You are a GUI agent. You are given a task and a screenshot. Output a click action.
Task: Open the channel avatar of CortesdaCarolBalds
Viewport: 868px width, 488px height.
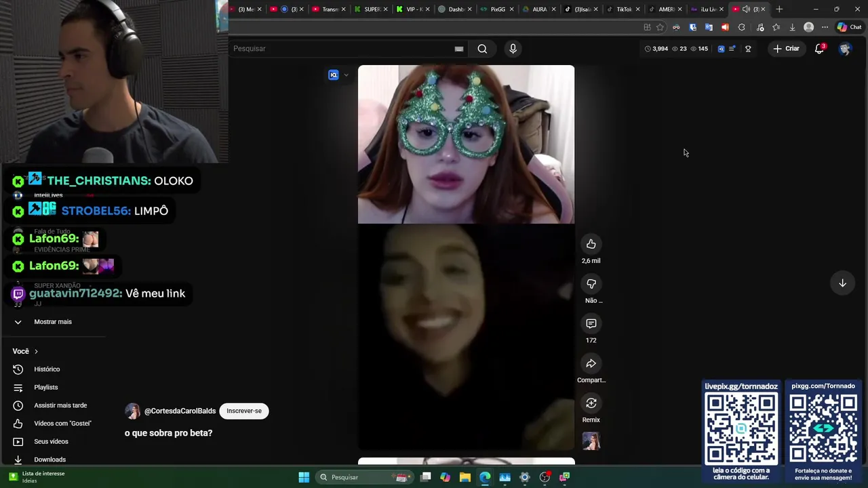coord(132,411)
